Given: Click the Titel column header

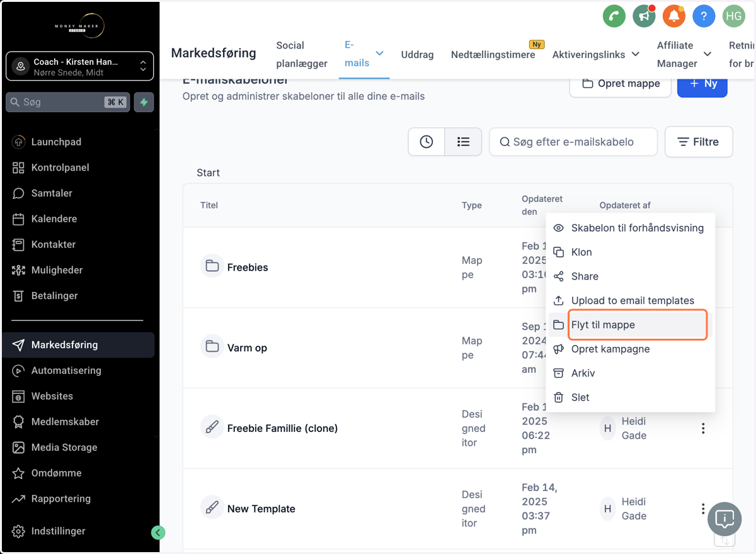Looking at the screenshot, I should (209, 205).
